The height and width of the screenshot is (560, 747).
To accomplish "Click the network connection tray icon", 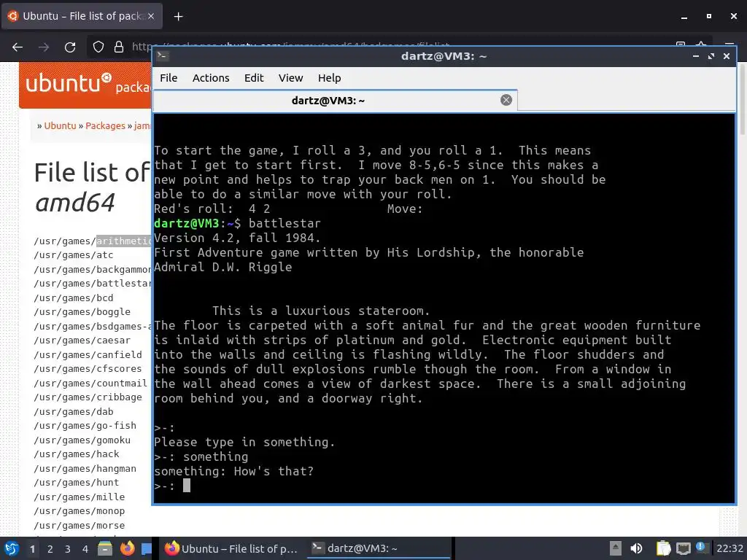I will pos(683,548).
